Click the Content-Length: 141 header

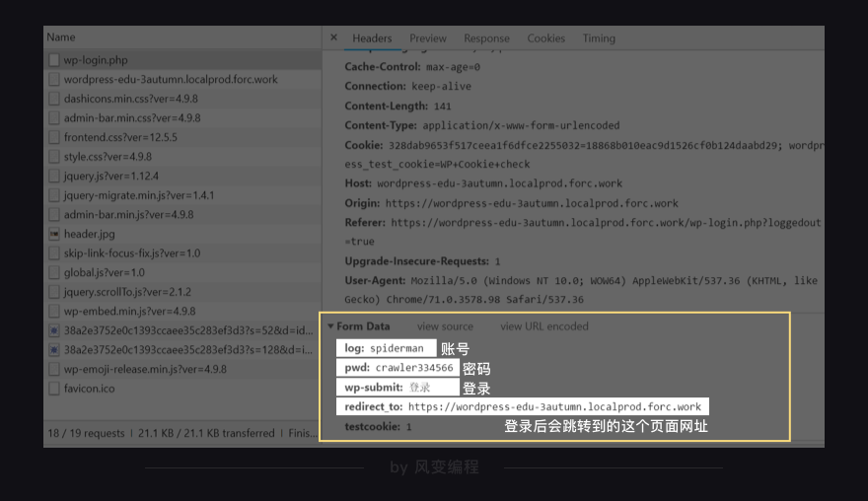click(x=398, y=106)
